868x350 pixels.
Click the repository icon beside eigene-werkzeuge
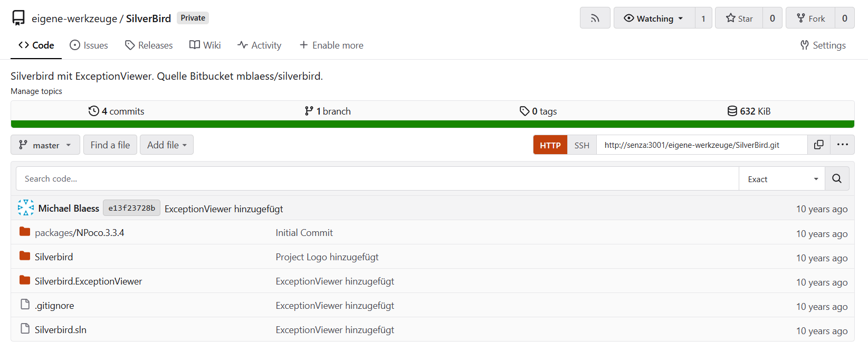coord(18,18)
